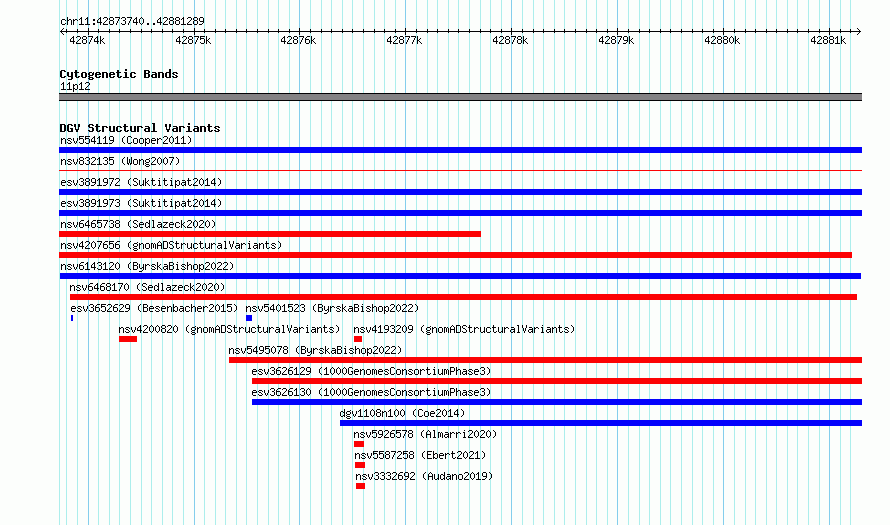Viewport: 890px width, 525px height.
Task: Open the nsv5495078 (ByrskaBishop2022) label
Action: 316,350
